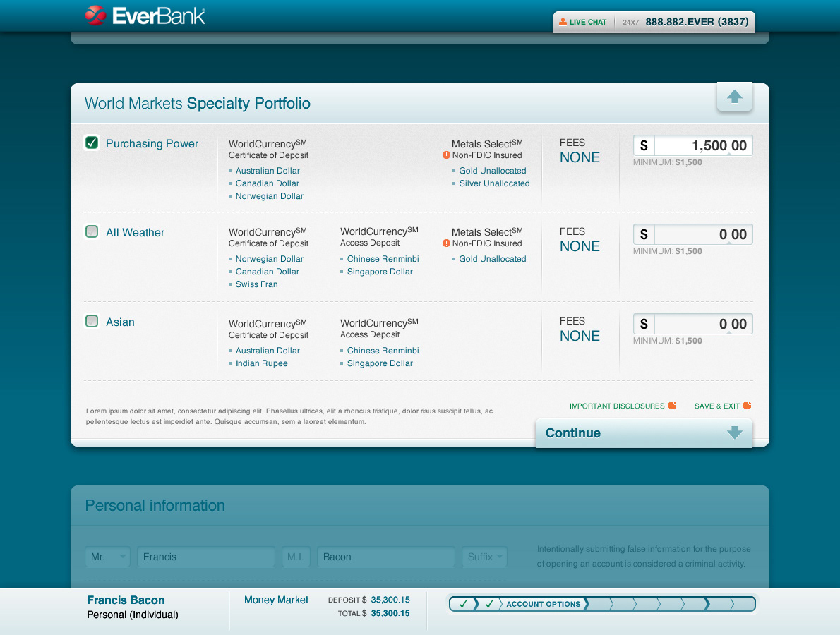This screenshot has width=840, height=635.
Task: Click the Important Disclosures orange icon
Action: (672, 405)
